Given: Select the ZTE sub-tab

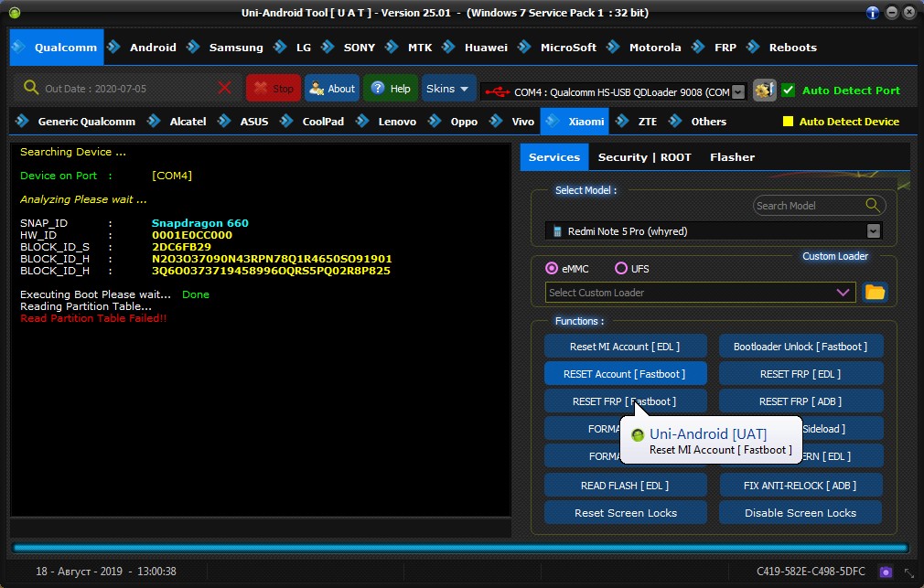Looking at the screenshot, I should 647,122.
